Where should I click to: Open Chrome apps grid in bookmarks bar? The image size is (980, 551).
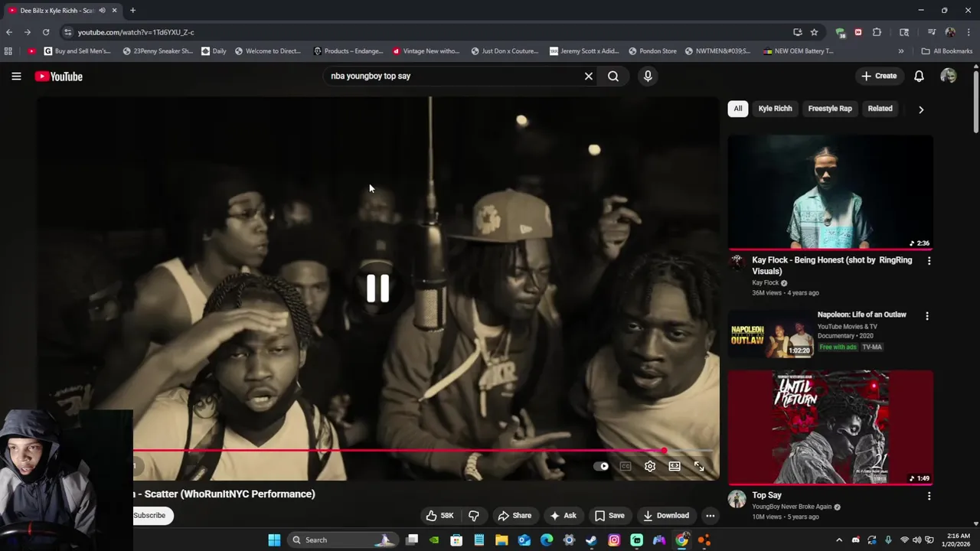(8, 51)
